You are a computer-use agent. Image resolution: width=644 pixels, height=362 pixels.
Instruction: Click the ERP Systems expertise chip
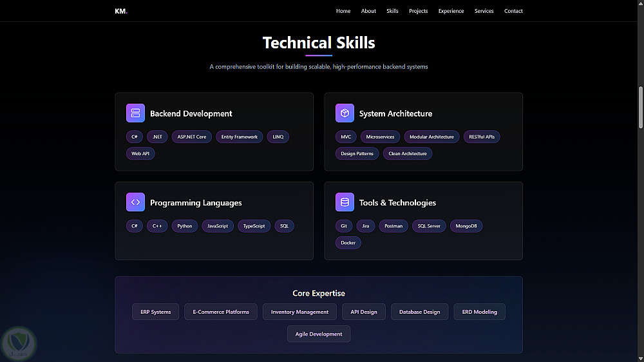coord(156,312)
